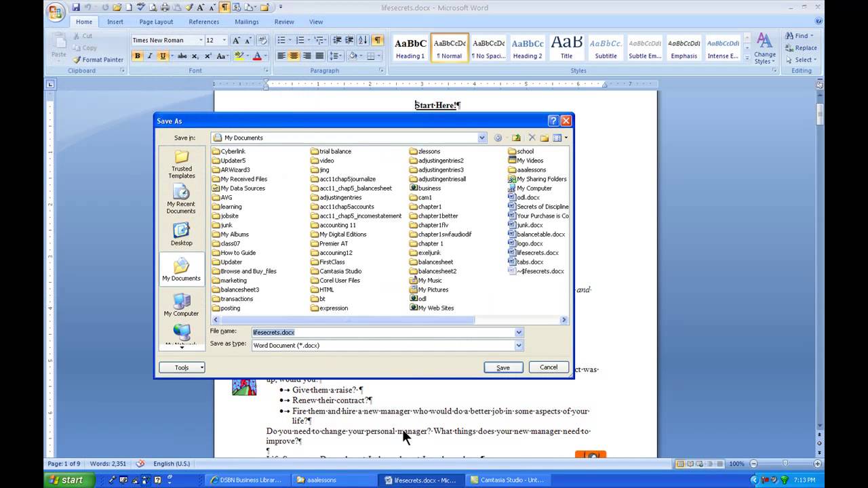
Task: Click the Font Color red A button
Action: tap(257, 56)
